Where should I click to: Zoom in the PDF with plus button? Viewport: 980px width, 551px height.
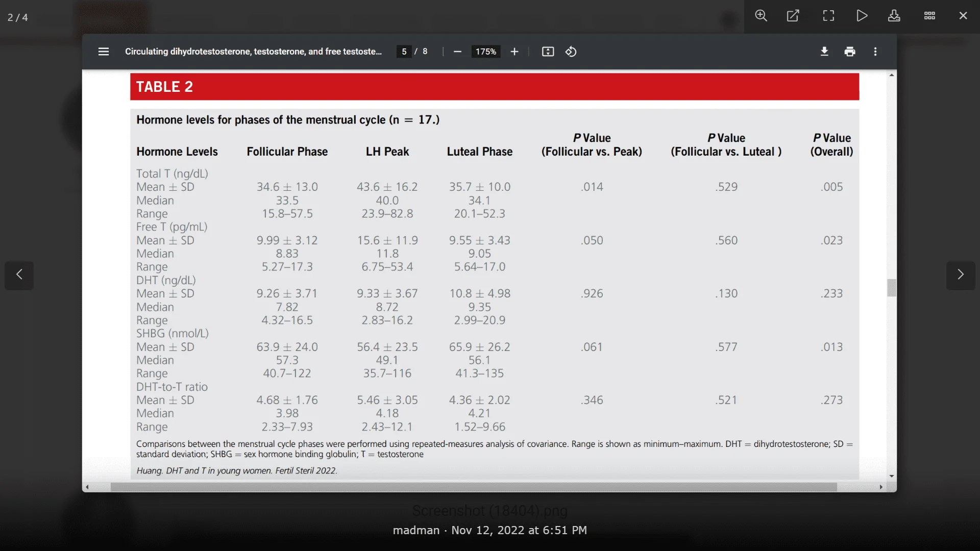pos(514,52)
